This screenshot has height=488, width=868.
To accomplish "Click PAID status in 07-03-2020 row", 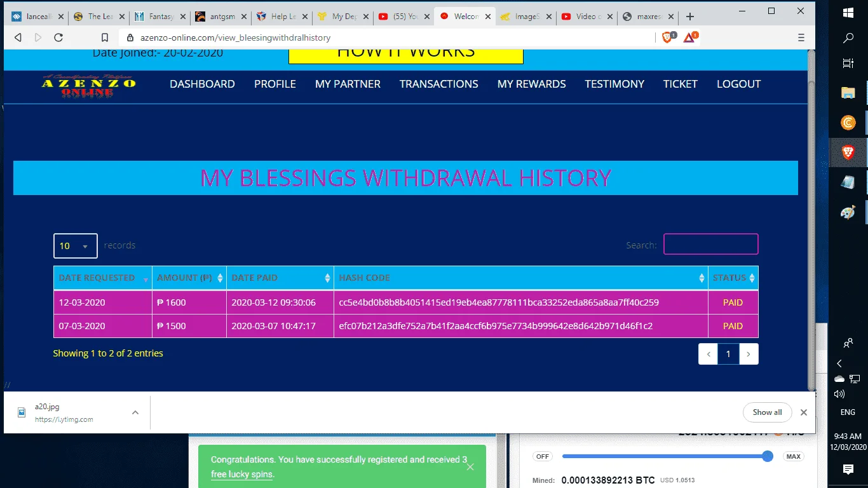I will pos(733,326).
